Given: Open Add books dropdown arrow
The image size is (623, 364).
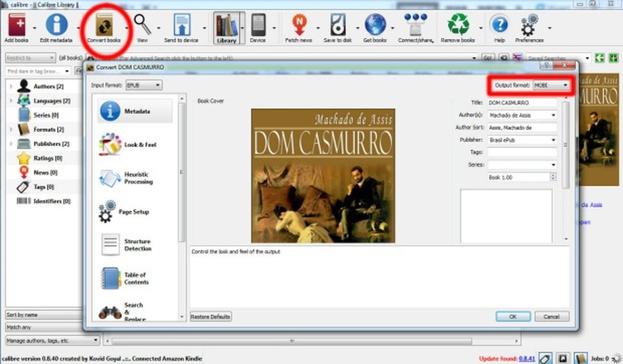Looking at the screenshot, I should click(x=34, y=28).
